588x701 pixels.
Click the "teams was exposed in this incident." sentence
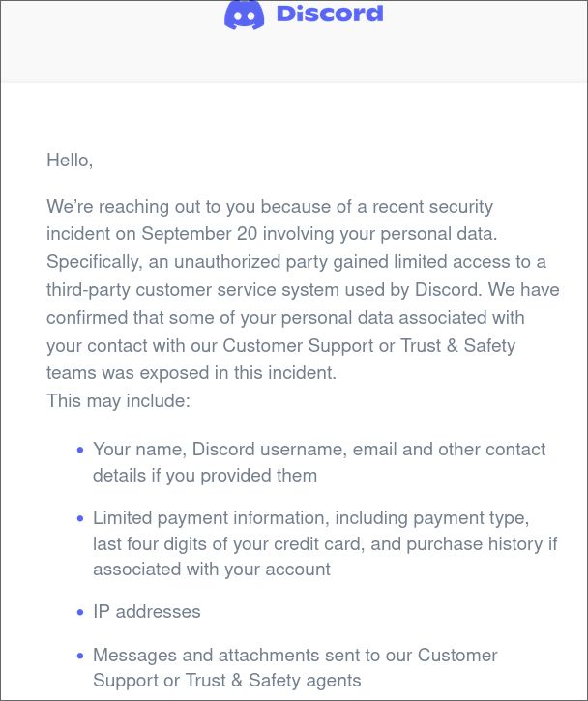(x=191, y=373)
